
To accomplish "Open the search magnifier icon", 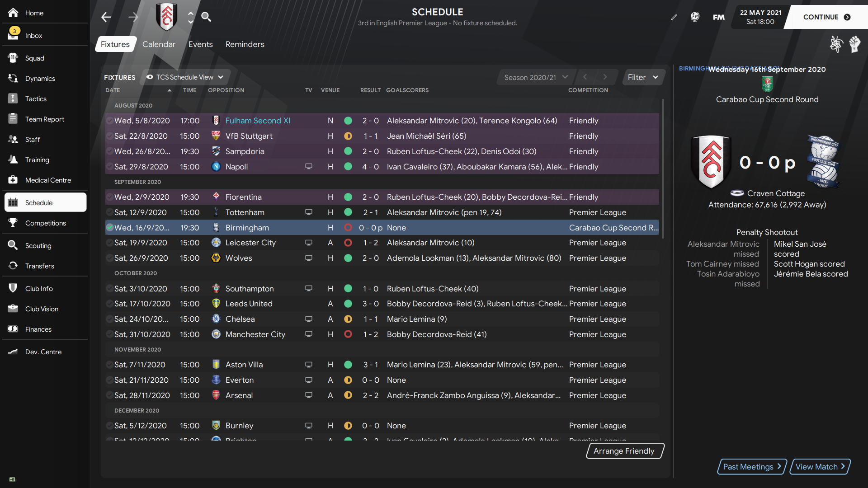I will coord(206,17).
